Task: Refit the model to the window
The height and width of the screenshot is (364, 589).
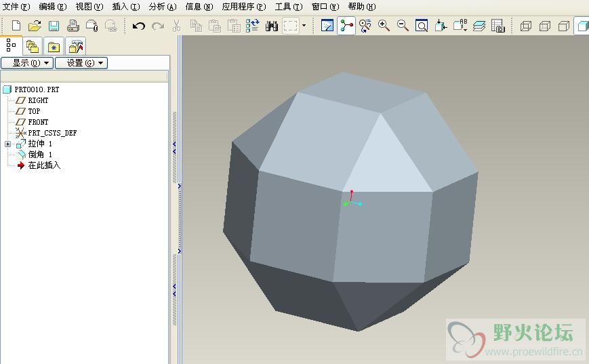Action: click(x=422, y=26)
